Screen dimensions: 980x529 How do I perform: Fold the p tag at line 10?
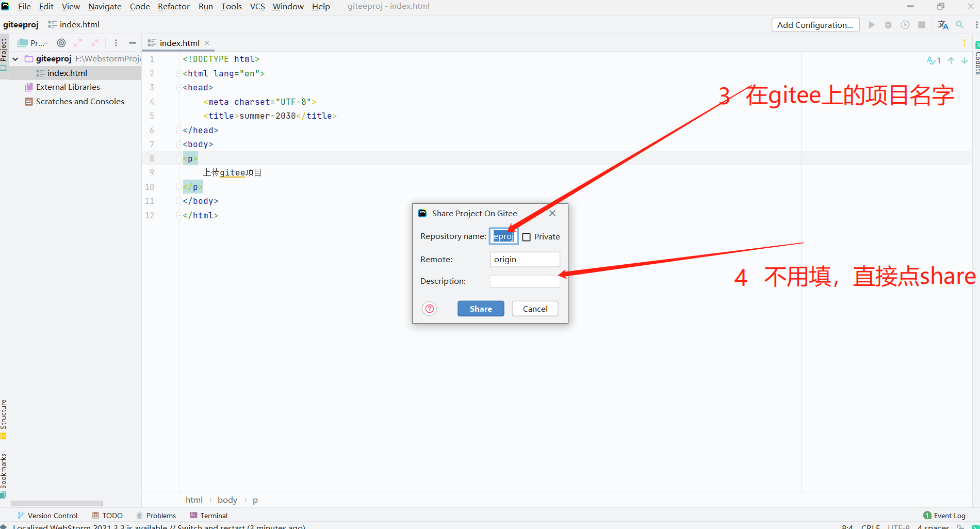coord(178,187)
